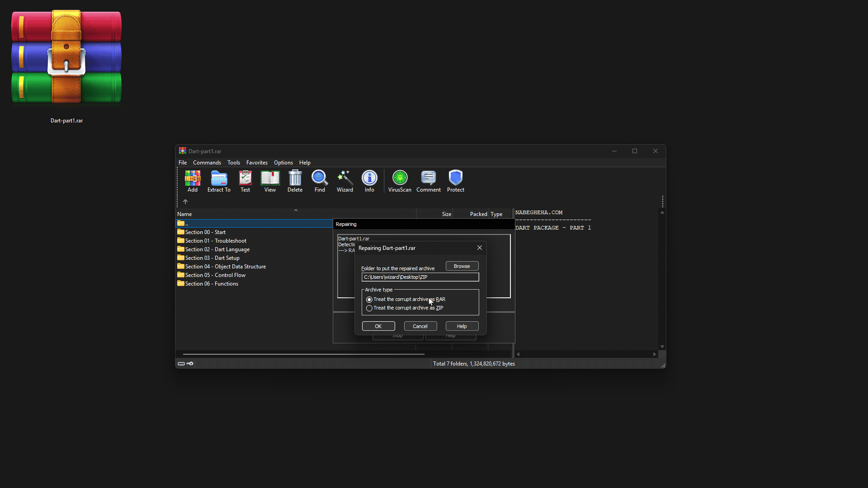868x488 pixels.
Task: Open the File menu
Action: pos(183,163)
